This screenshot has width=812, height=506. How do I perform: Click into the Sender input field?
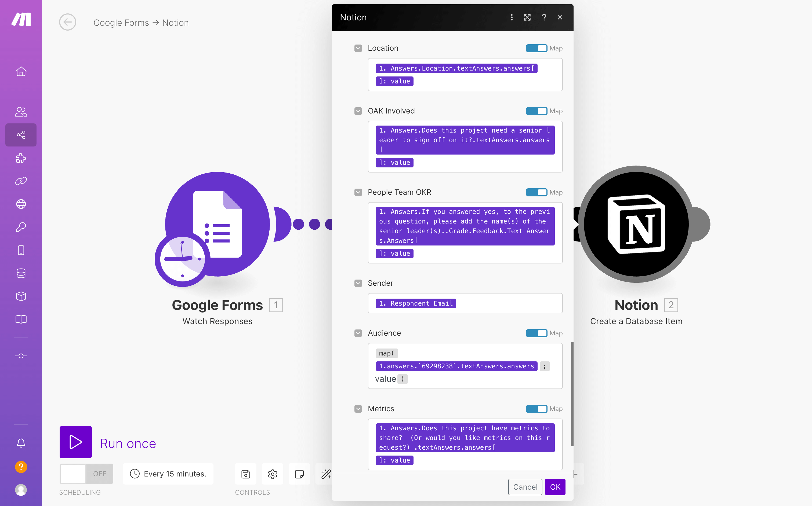pos(465,303)
